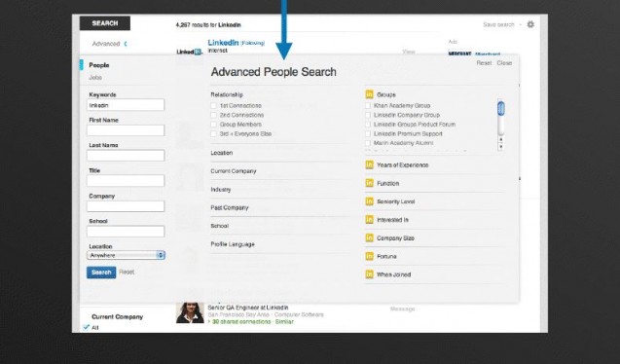Click the First Name input field

(126, 130)
